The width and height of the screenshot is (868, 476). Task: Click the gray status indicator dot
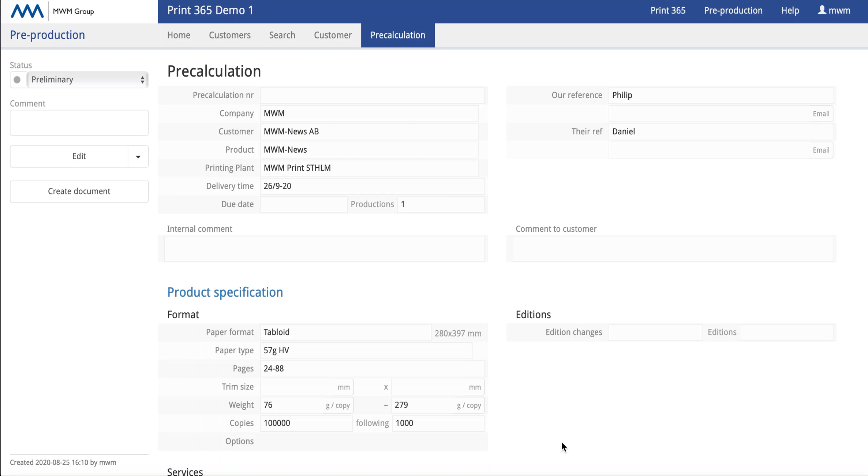click(17, 80)
